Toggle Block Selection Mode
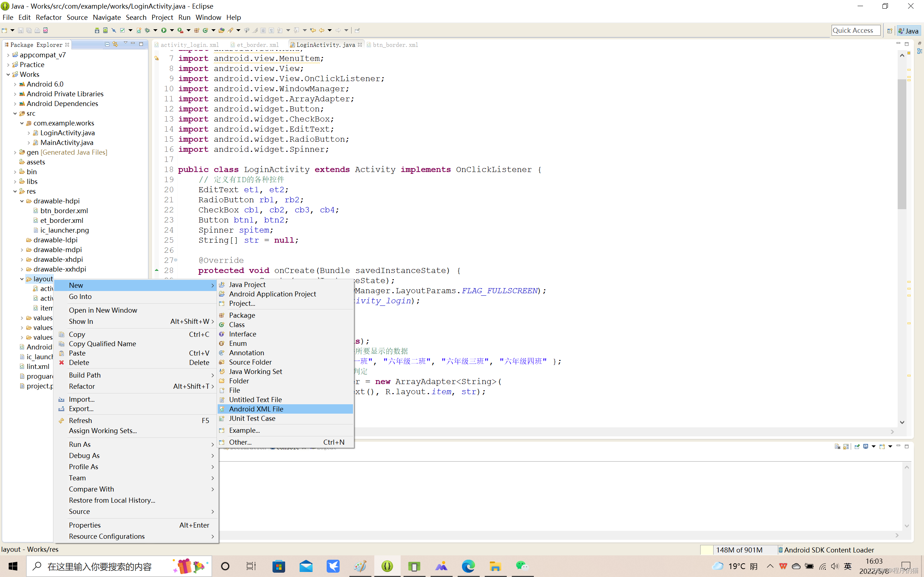This screenshot has width=924, height=577. coord(263,30)
